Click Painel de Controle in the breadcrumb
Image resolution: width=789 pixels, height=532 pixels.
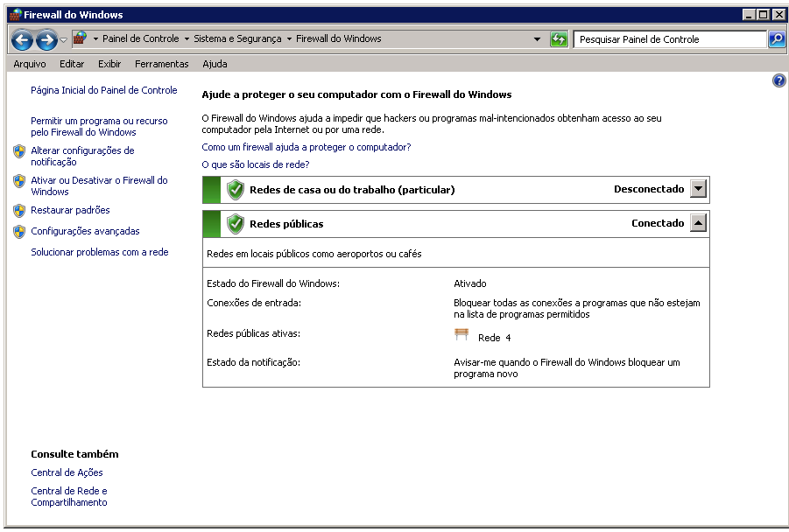[140, 38]
